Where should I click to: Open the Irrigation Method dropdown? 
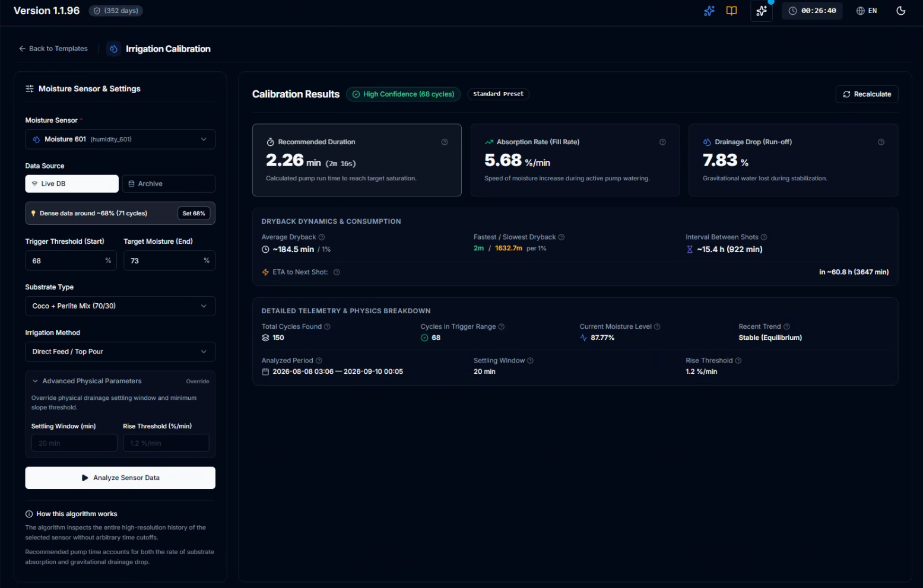tap(120, 352)
